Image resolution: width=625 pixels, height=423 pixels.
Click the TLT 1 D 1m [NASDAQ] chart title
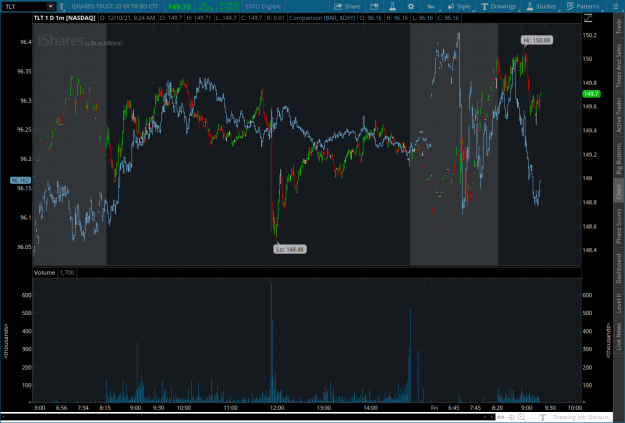(65, 18)
